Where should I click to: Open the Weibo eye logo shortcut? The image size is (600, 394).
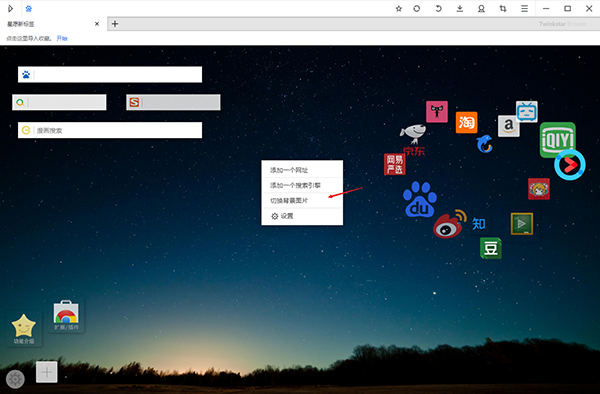(x=450, y=224)
